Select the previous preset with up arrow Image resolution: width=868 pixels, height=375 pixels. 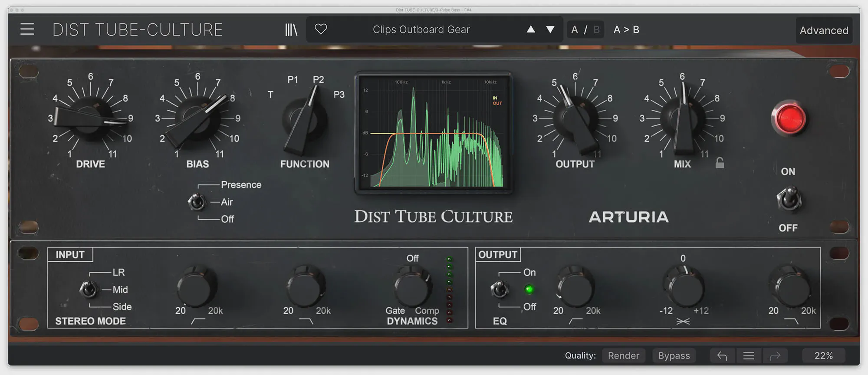click(x=530, y=30)
